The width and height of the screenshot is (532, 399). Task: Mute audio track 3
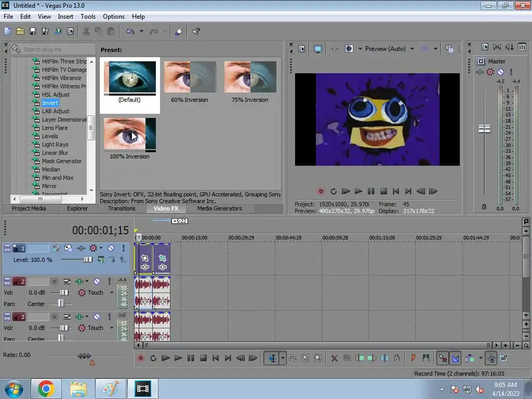pos(97,317)
